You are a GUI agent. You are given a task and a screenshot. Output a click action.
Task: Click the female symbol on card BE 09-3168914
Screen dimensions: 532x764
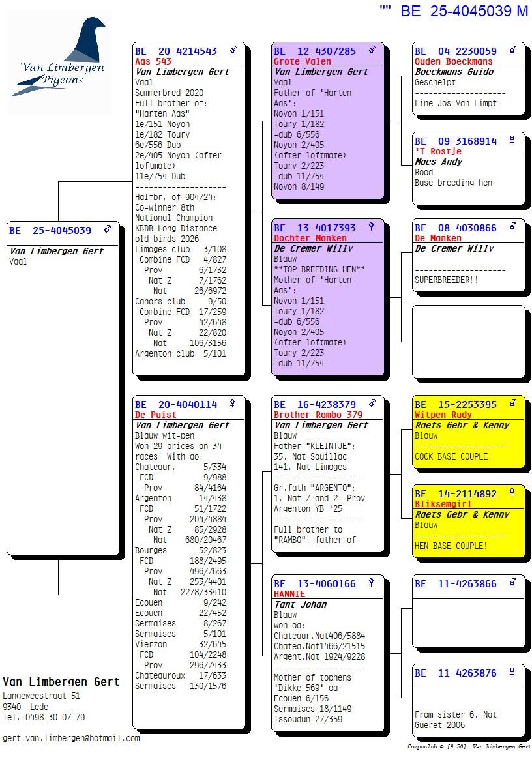click(512, 140)
